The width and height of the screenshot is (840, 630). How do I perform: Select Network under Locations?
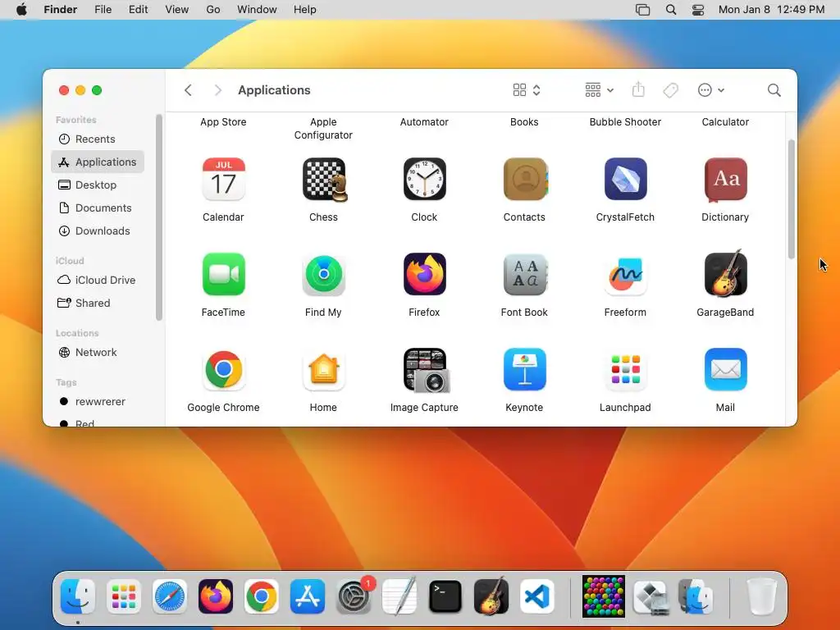tap(98, 353)
